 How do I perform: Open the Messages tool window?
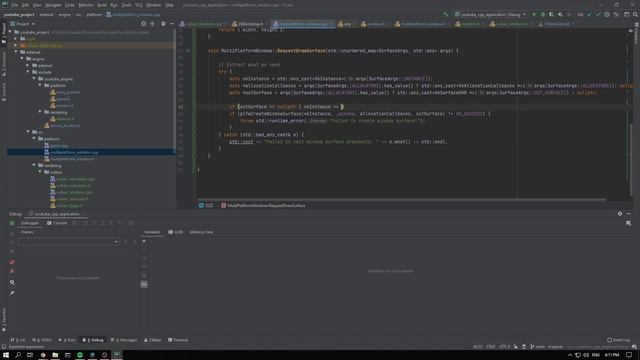124,340
